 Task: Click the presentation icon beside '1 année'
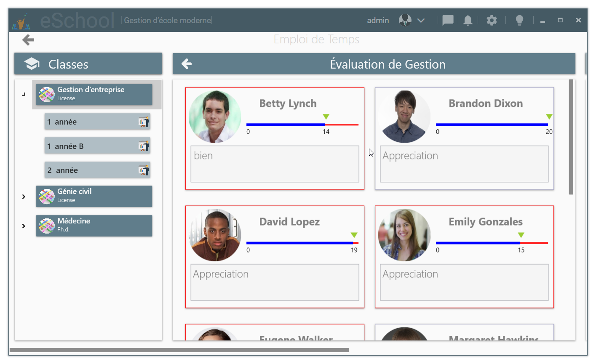[x=144, y=121]
